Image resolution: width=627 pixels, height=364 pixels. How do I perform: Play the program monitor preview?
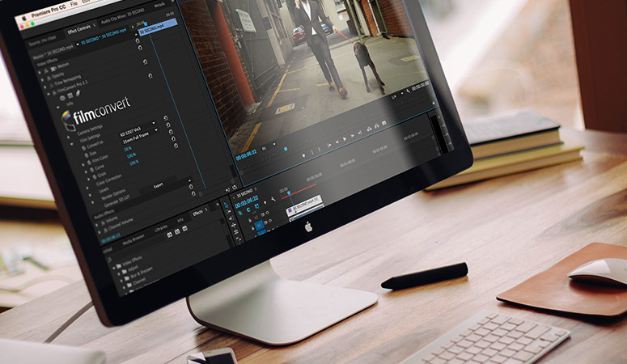345,139
